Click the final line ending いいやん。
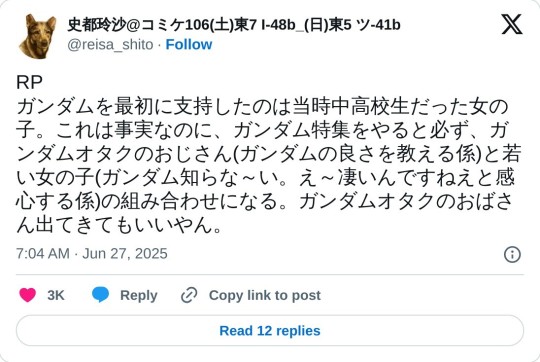This screenshot has width=540, height=362. 119,225
